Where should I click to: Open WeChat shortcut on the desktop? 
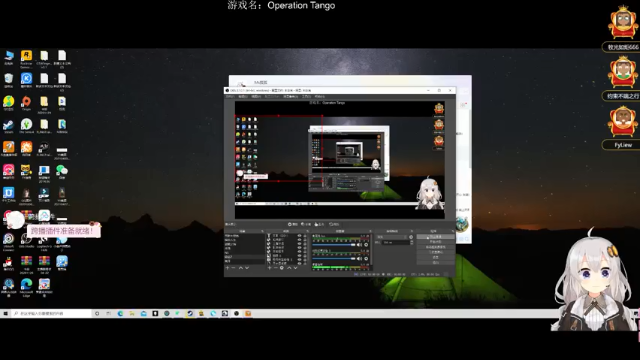pyautogui.click(x=62, y=171)
